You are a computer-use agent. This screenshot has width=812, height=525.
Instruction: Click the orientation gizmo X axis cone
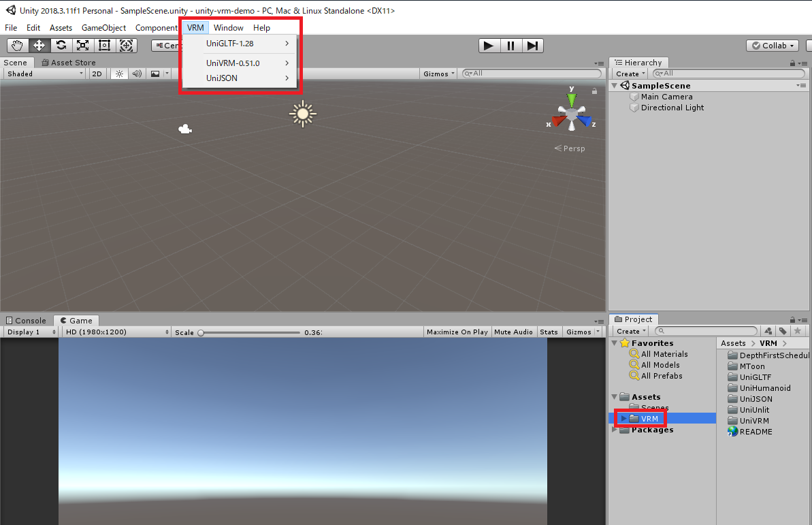click(558, 121)
